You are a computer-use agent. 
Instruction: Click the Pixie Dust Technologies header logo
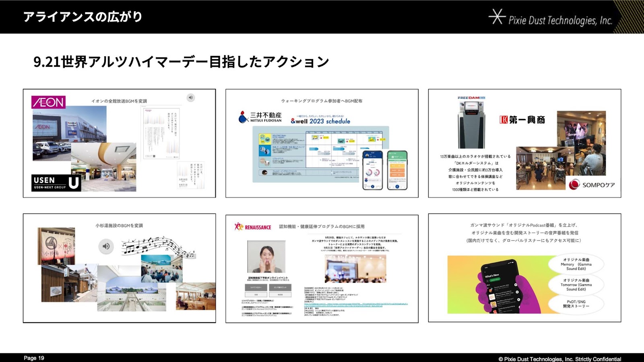(551, 18)
